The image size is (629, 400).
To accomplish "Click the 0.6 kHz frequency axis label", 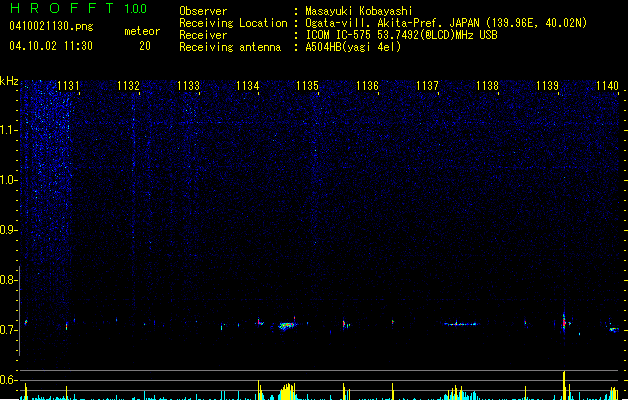I will (8, 380).
